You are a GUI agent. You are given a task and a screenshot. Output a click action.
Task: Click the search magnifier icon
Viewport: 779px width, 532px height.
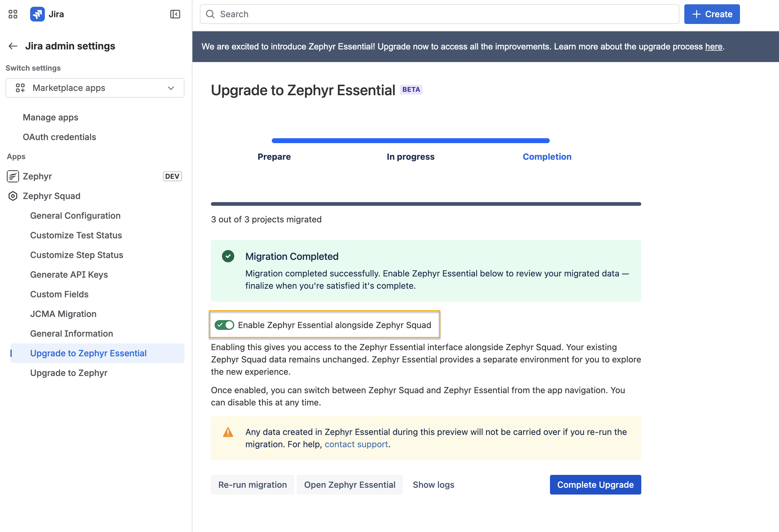pyautogui.click(x=210, y=14)
